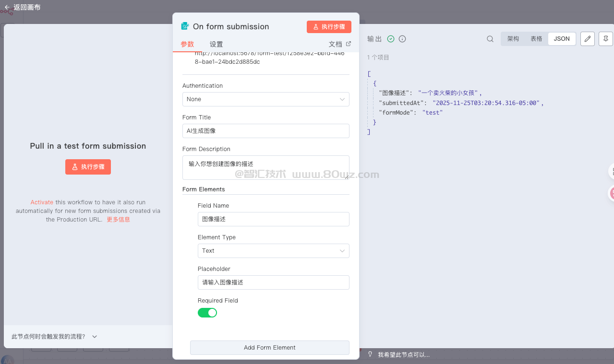The width and height of the screenshot is (614, 364).
Task: Toggle the Required Field switch off
Action: [207, 313]
